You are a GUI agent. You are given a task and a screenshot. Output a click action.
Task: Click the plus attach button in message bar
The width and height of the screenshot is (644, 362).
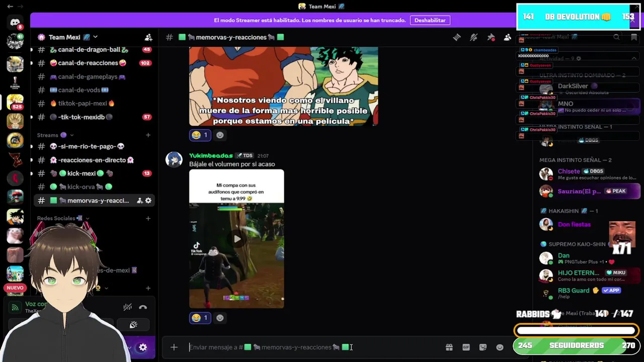(x=174, y=347)
